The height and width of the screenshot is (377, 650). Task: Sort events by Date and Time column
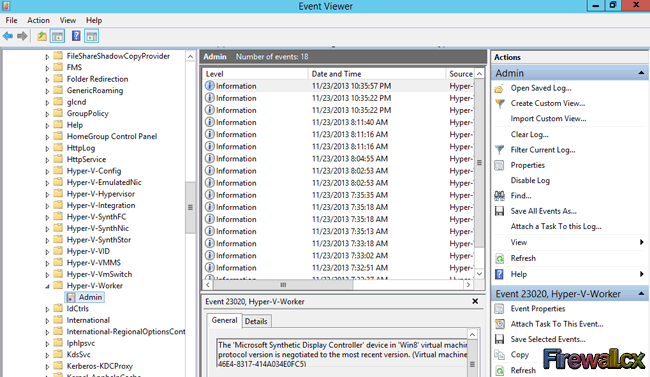pyautogui.click(x=377, y=74)
